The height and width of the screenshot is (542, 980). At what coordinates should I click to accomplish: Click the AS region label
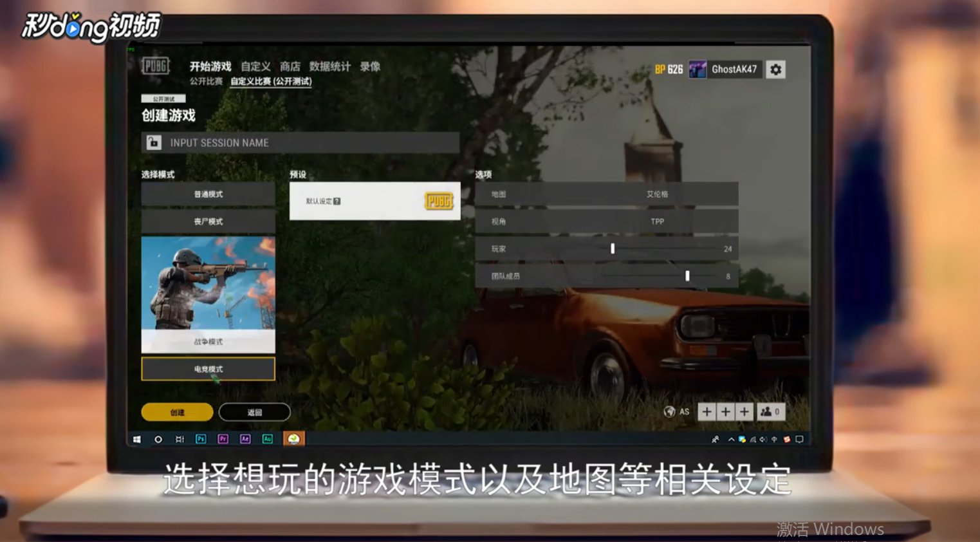pos(684,411)
